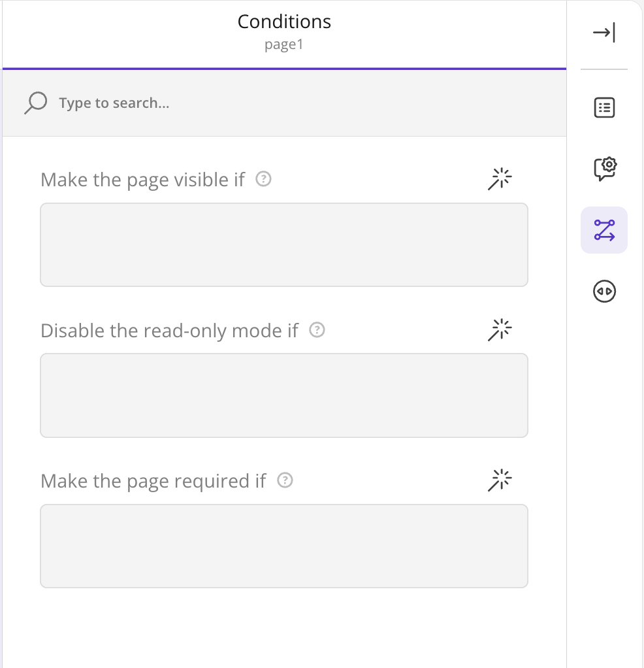The width and height of the screenshot is (644, 668).
Task: Launch wand editor for "Make the page required if"
Action: (x=500, y=480)
